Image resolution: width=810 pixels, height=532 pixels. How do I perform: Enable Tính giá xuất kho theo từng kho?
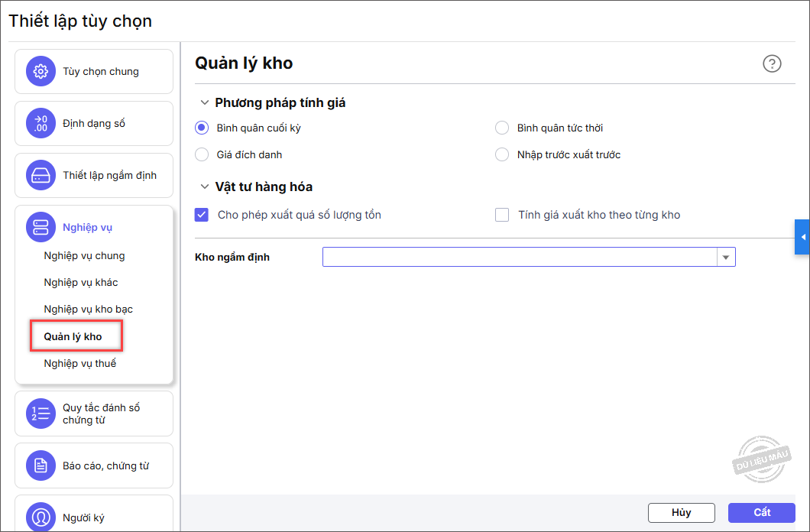(502, 215)
